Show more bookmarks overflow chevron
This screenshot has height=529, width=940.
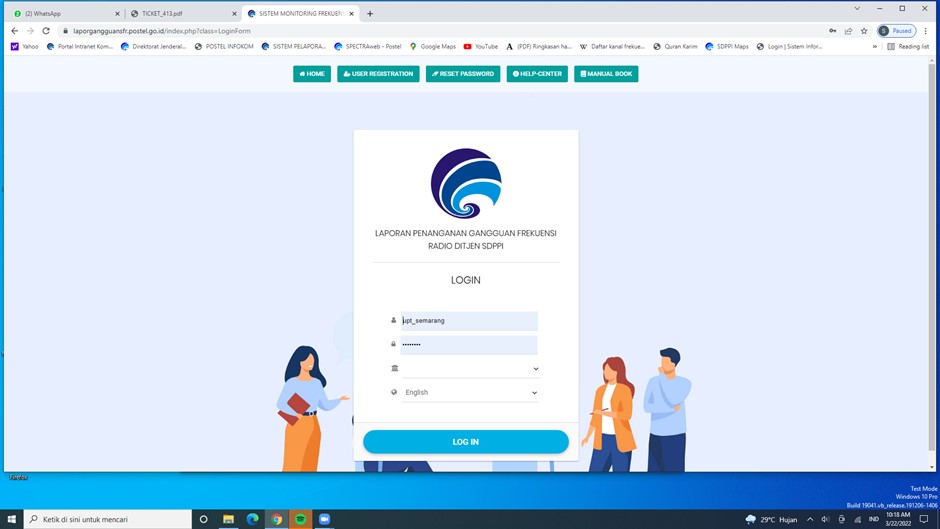point(875,46)
